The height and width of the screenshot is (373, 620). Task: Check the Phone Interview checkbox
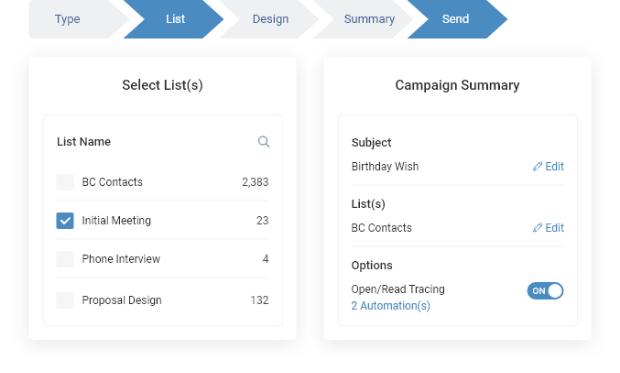[65, 259]
